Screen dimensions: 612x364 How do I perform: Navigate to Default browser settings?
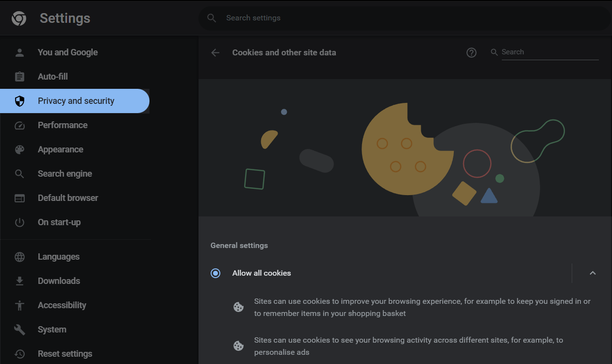[67, 198]
